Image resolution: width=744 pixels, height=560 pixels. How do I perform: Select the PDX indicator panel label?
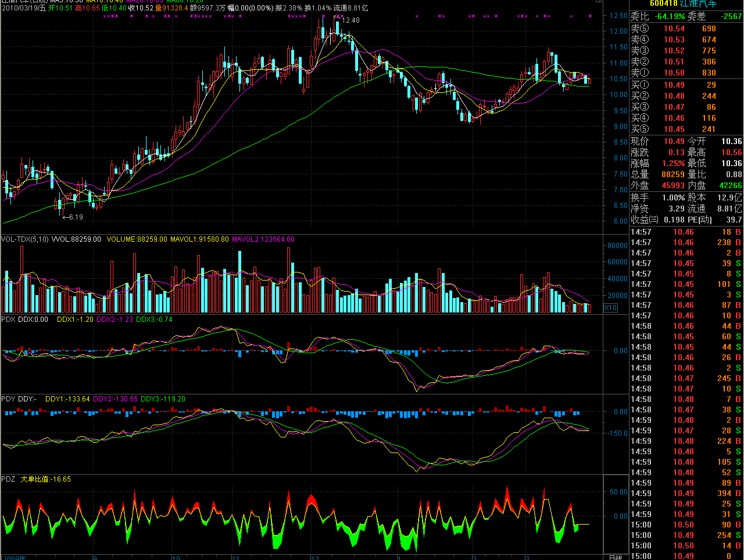pos(8,320)
